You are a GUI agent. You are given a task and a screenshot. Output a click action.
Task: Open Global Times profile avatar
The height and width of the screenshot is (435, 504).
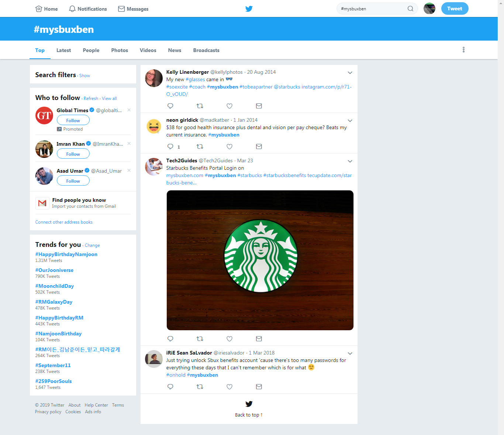pos(44,115)
